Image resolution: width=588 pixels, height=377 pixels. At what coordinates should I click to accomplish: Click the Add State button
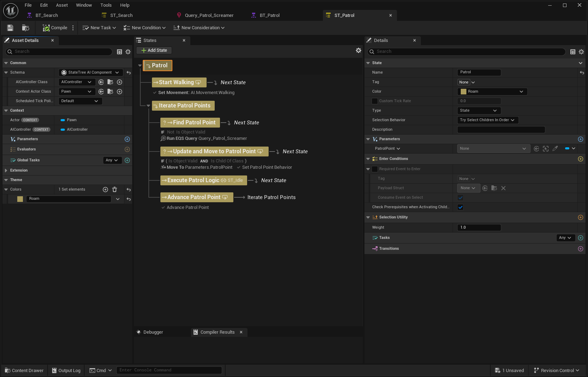pos(154,50)
